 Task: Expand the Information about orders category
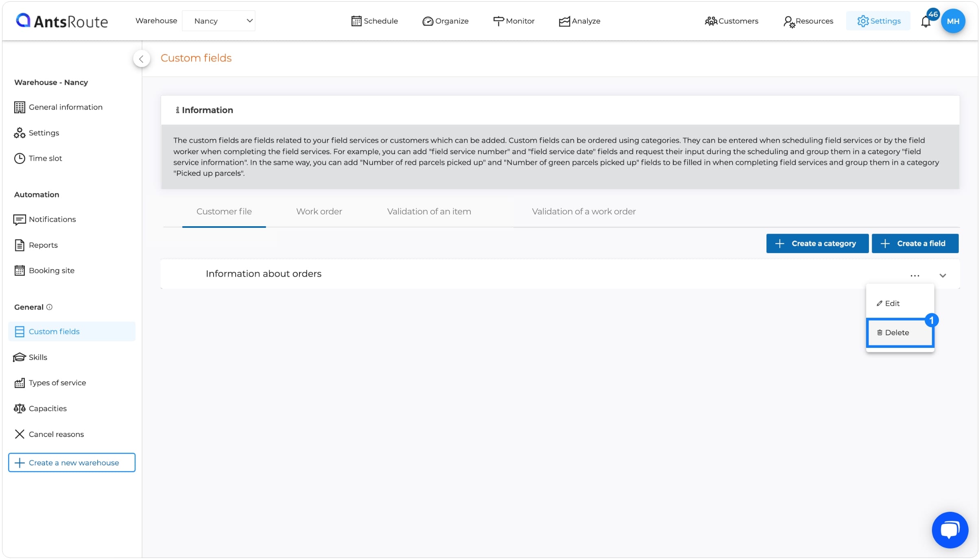pyautogui.click(x=943, y=276)
